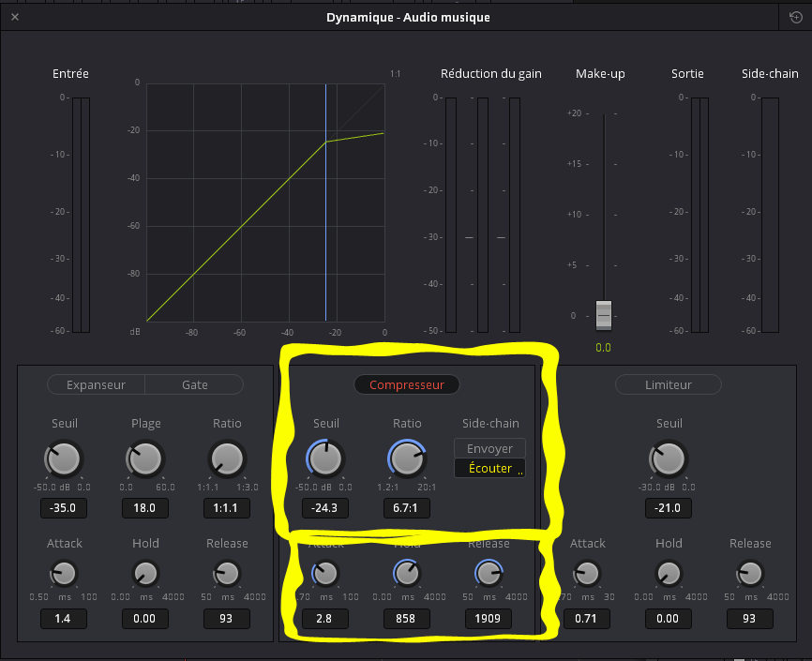Viewport: 812px width, 661px height.
Task: Select the Expanseur Ratio field 1:1.1
Action: click(x=226, y=508)
